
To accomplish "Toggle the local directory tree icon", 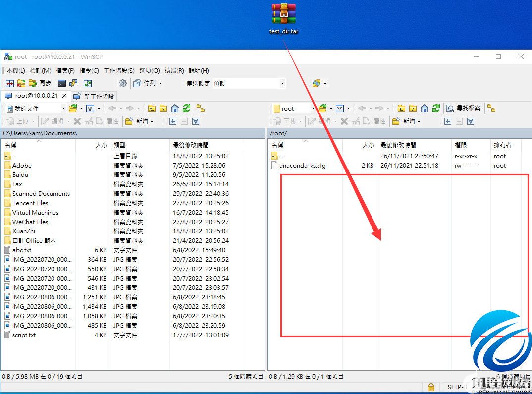I will (201, 108).
